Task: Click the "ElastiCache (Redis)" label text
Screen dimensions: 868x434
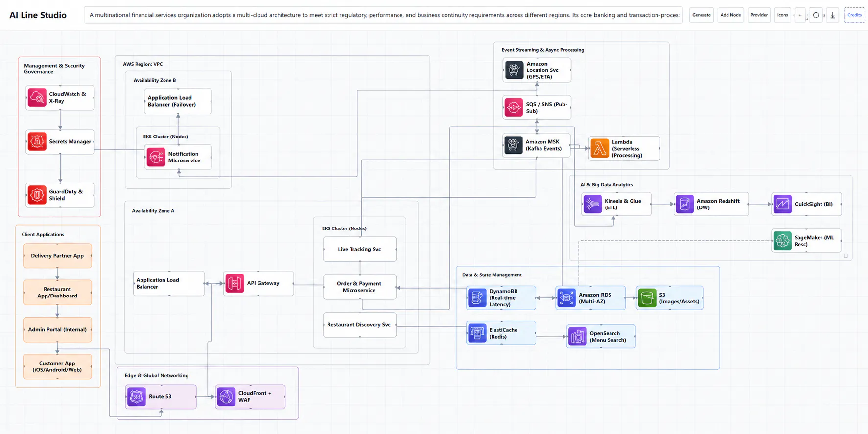Action: point(503,333)
